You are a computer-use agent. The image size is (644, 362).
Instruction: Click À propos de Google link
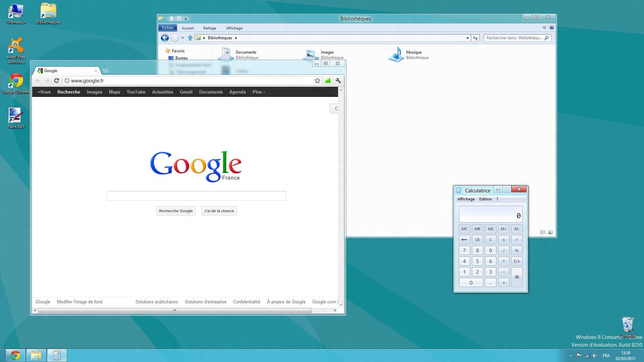click(286, 302)
